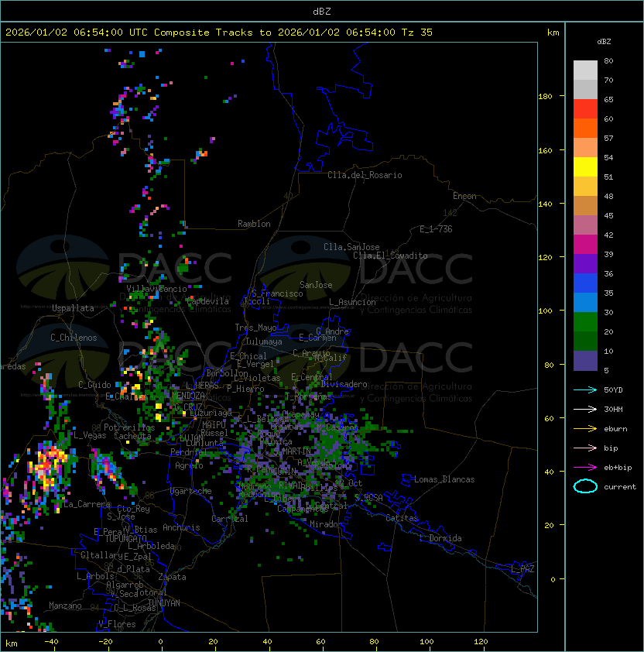Image resolution: width=644 pixels, height=652 pixels.
Task: Click the cyan ellipse icon labeled current
Action: coord(585,486)
